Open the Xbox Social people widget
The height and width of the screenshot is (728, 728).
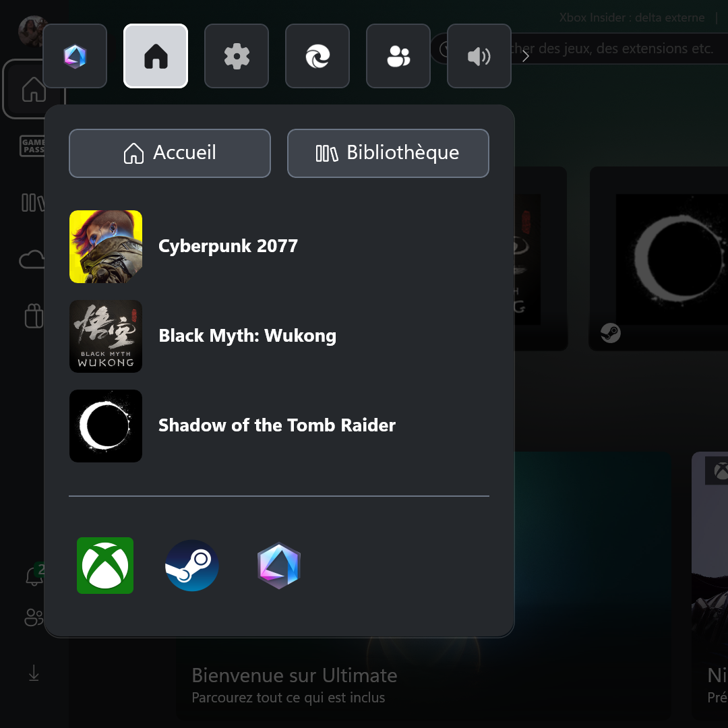pyautogui.click(x=398, y=57)
